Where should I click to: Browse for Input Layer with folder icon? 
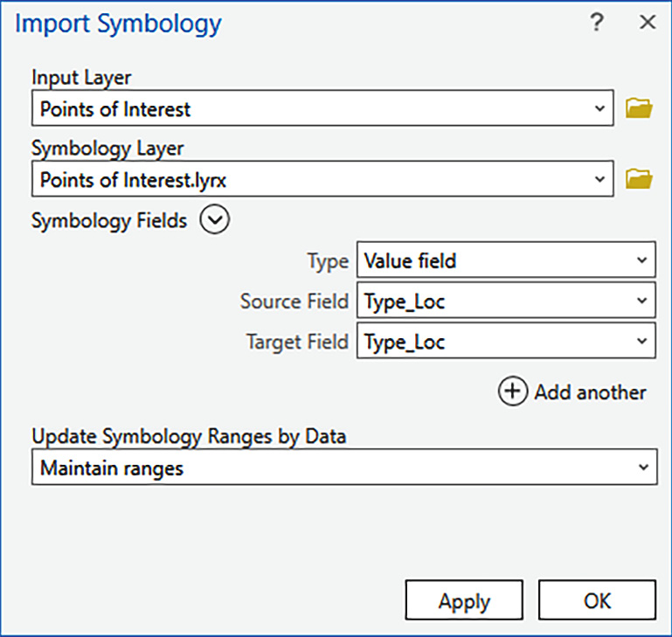(x=639, y=108)
